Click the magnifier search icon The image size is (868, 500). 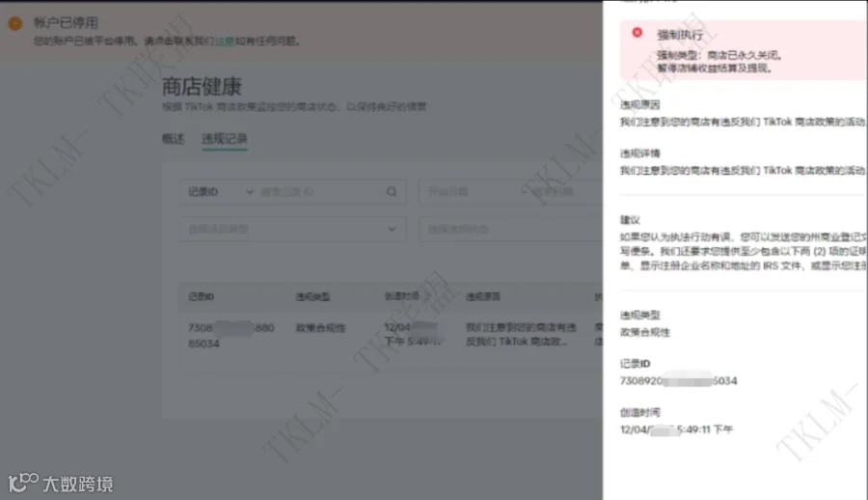click(x=392, y=192)
